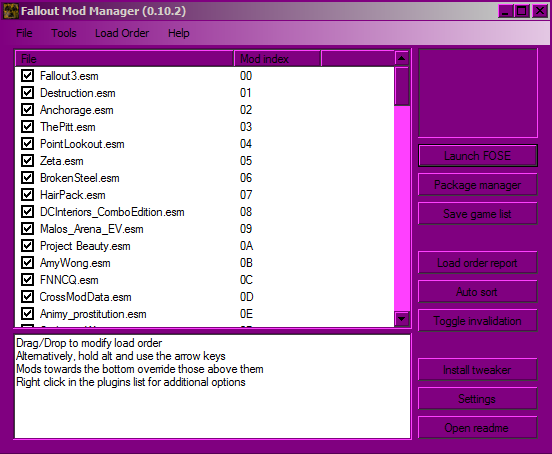Click Toggle invalidation button
This screenshot has height=454, width=552.
[x=478, y=321]
